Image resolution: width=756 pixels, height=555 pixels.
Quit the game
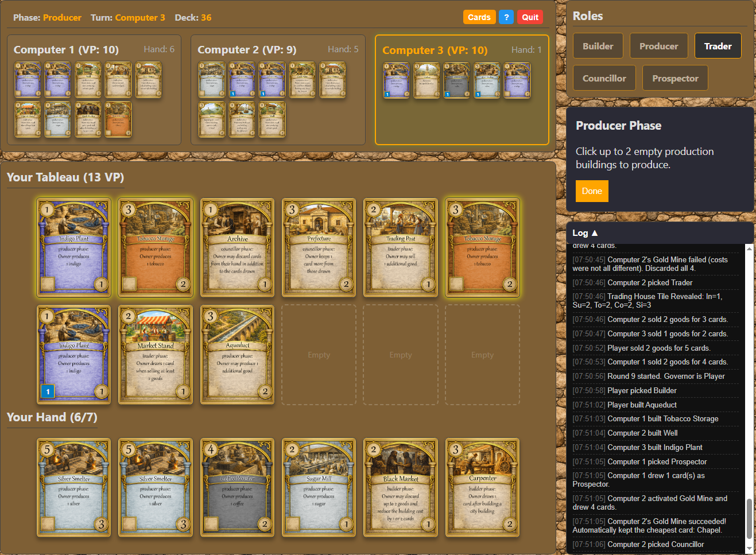click(x=530, y=17)
